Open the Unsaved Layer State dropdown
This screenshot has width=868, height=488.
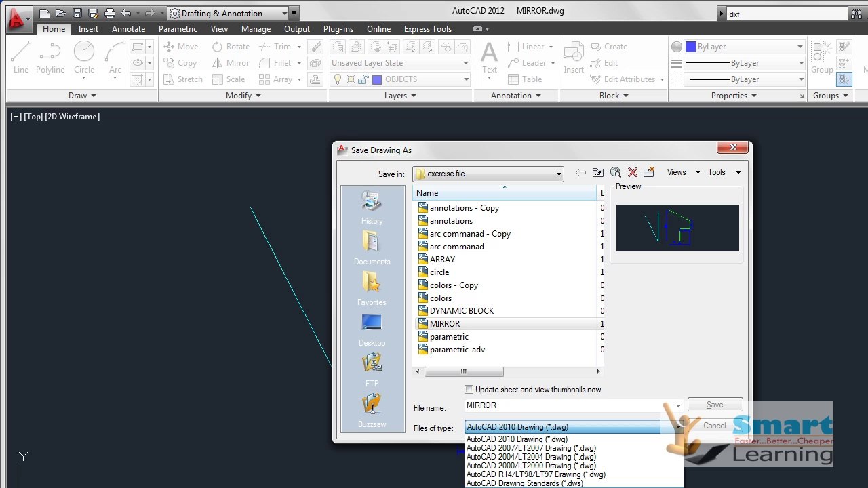coord(400,63)
